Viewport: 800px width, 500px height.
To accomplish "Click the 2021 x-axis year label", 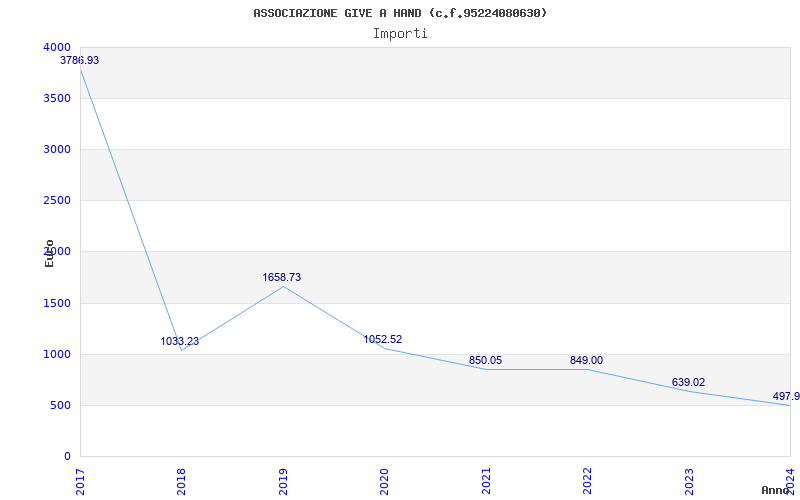I will tap(486, 482).
